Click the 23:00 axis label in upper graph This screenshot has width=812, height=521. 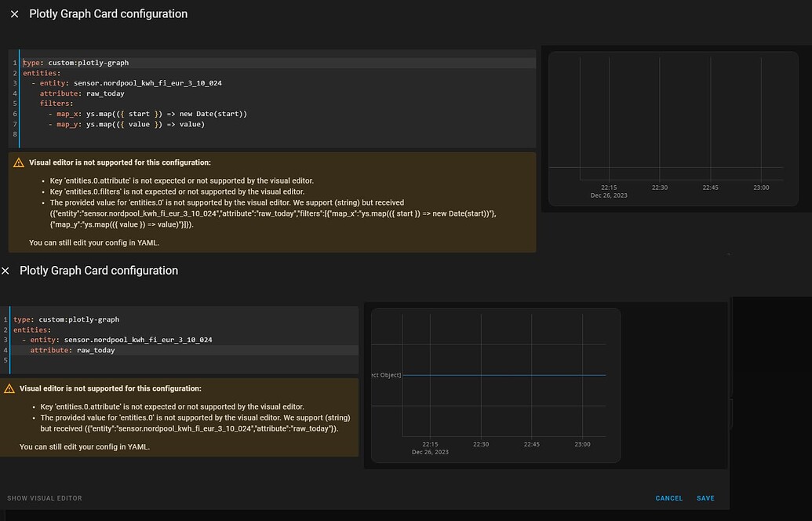pos(761,188)
